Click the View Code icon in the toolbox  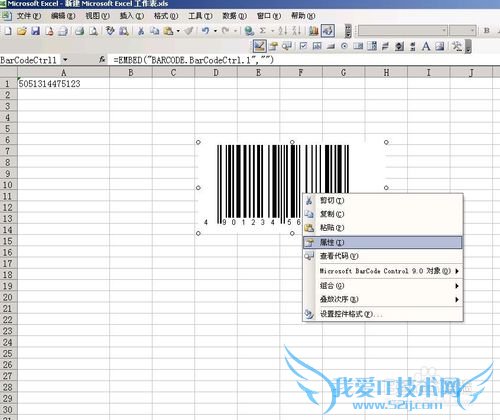287,46
